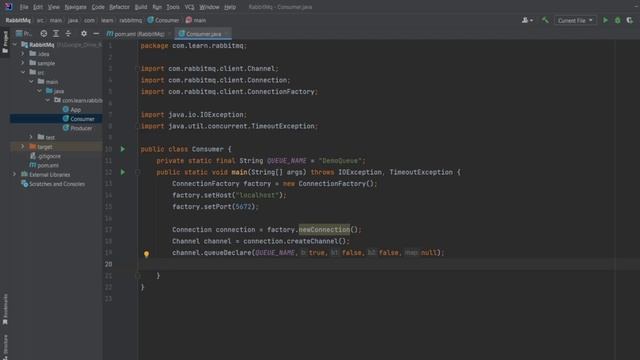
Task: Open the VCS menu
Action: click(x=189, y=7)
